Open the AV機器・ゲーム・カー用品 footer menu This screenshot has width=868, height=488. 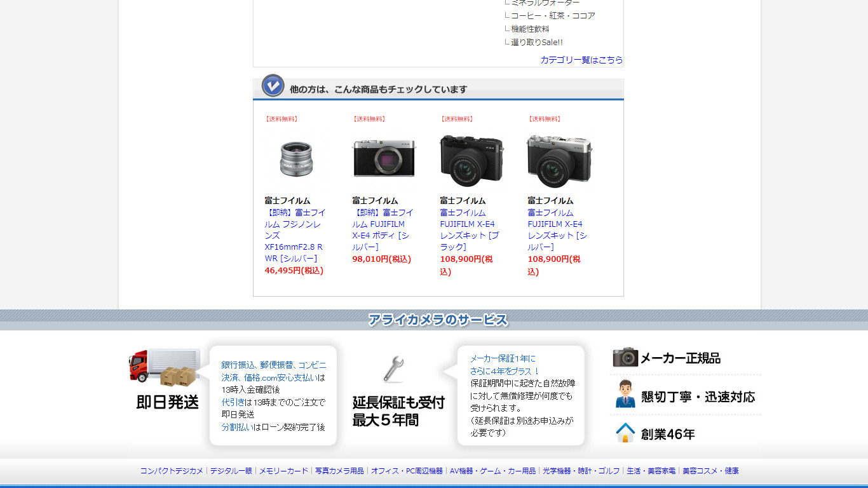[492, 471]
